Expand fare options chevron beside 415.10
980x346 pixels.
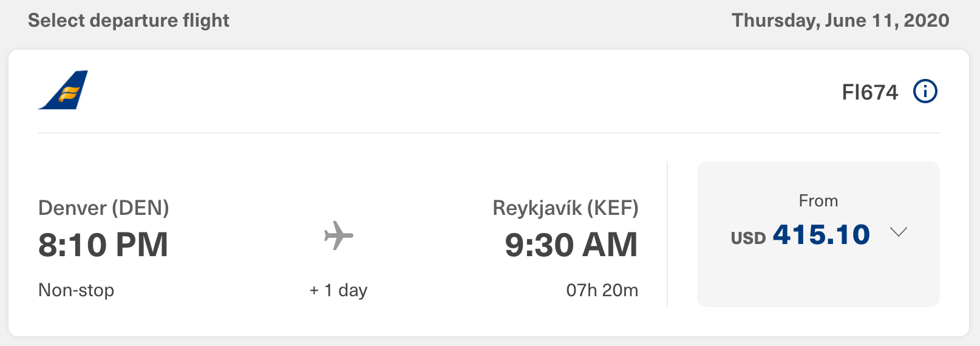898,232
